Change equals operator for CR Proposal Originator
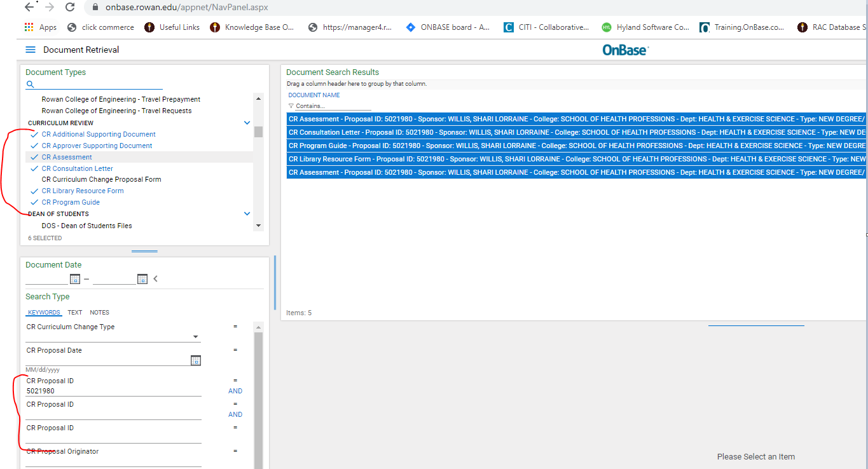868x469 pixels. click(x=235, y=451)
